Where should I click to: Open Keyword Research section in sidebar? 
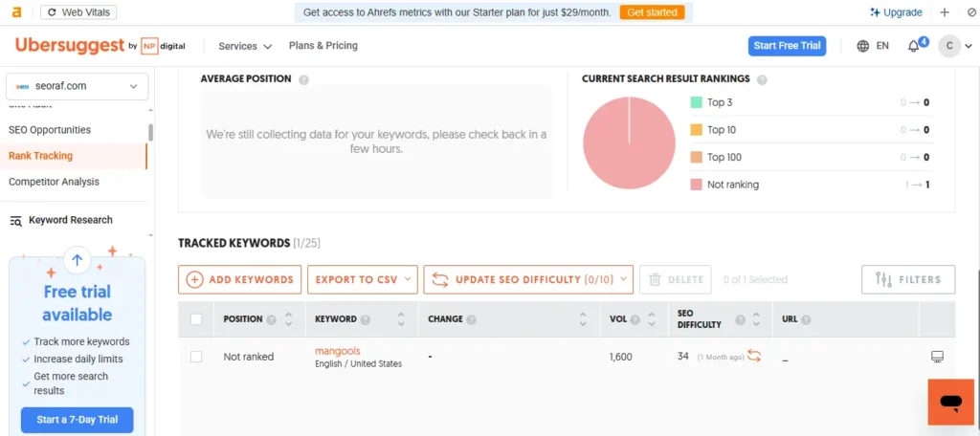[x=61, y=220]
